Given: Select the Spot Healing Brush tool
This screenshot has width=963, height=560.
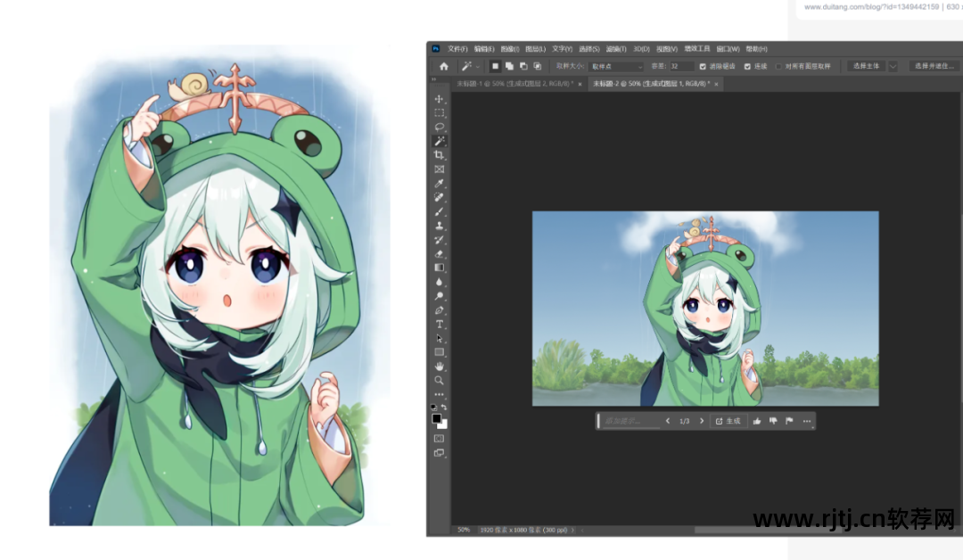Looking at the screenshot, I should tap(439, 198).
